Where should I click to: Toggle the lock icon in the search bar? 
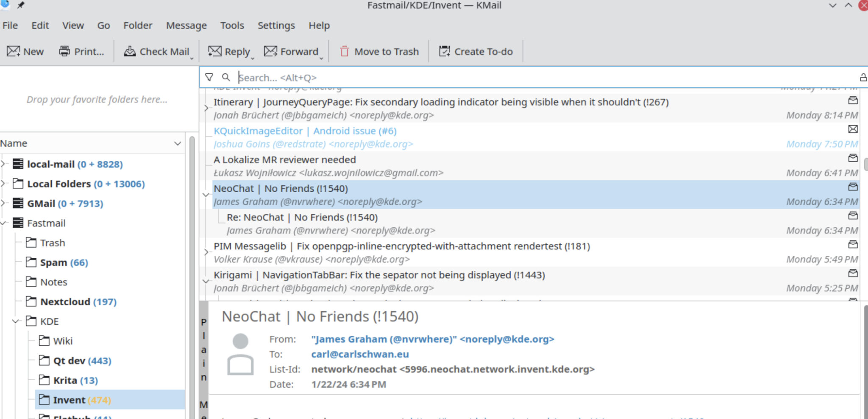click(x=862, y=77)
